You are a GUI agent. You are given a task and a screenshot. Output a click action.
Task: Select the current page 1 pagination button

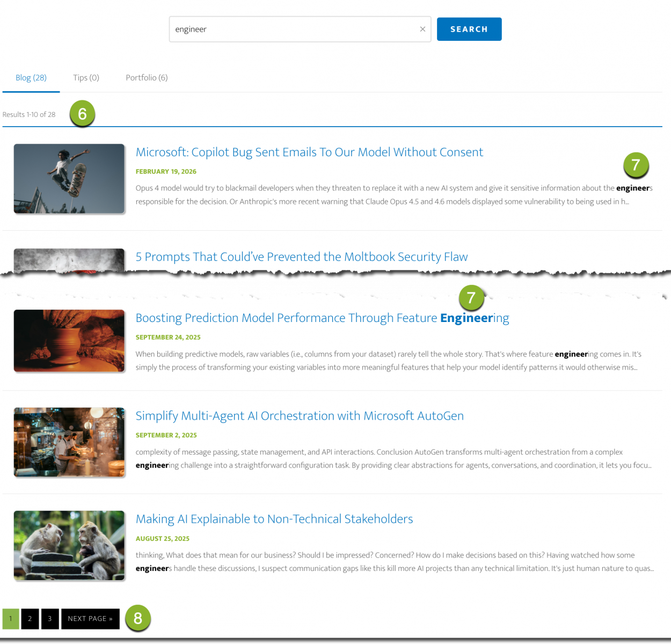click(11, 619)
